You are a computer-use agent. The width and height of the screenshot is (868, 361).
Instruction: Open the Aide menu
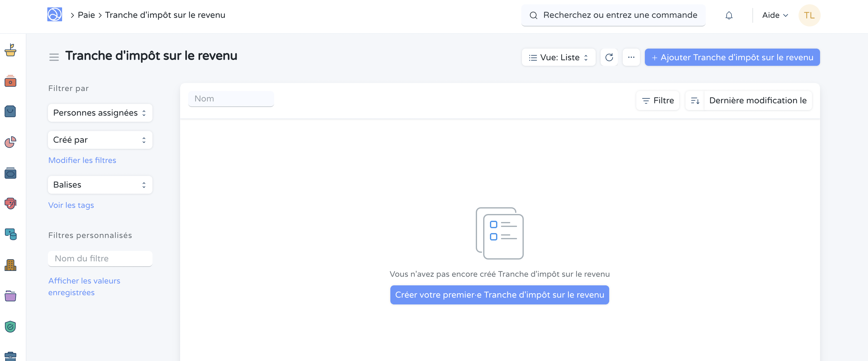[775, 15]
